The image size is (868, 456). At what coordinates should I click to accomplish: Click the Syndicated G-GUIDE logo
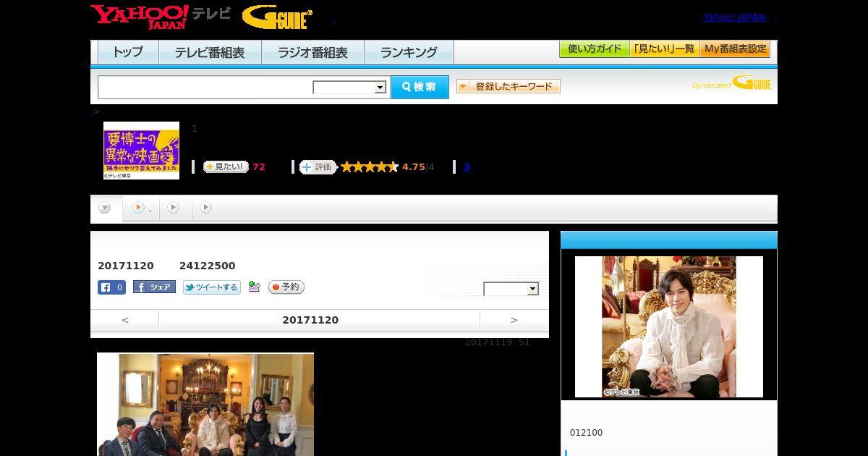coord(732,83)
